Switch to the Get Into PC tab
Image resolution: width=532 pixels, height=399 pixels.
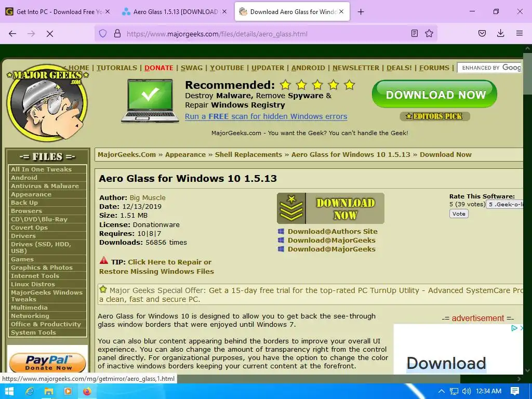(58, 11)
